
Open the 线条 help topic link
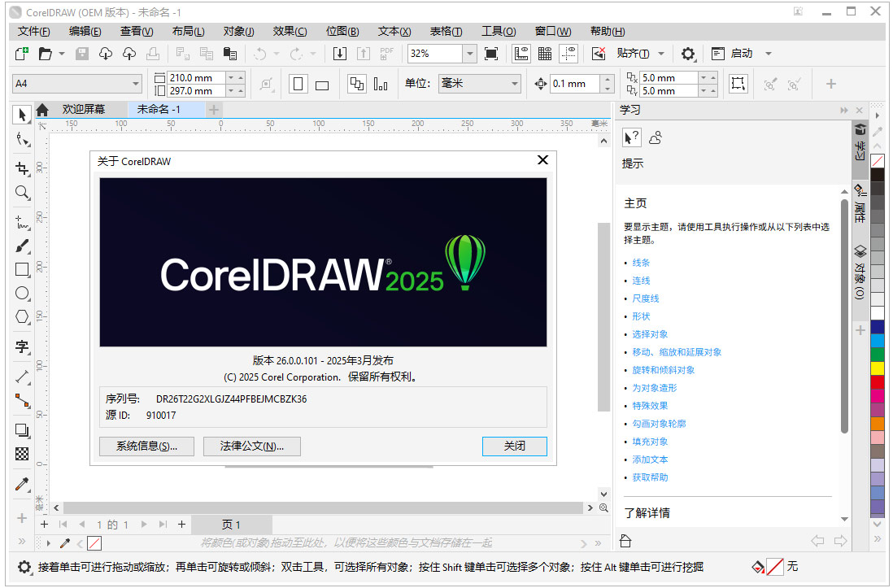(641, 263)
